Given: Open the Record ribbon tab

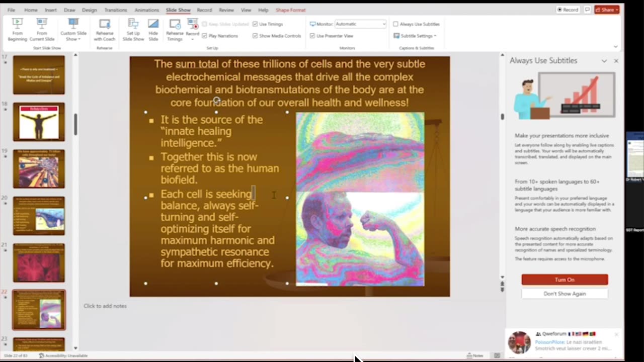Looking at the screenshot, I should 204,10.
